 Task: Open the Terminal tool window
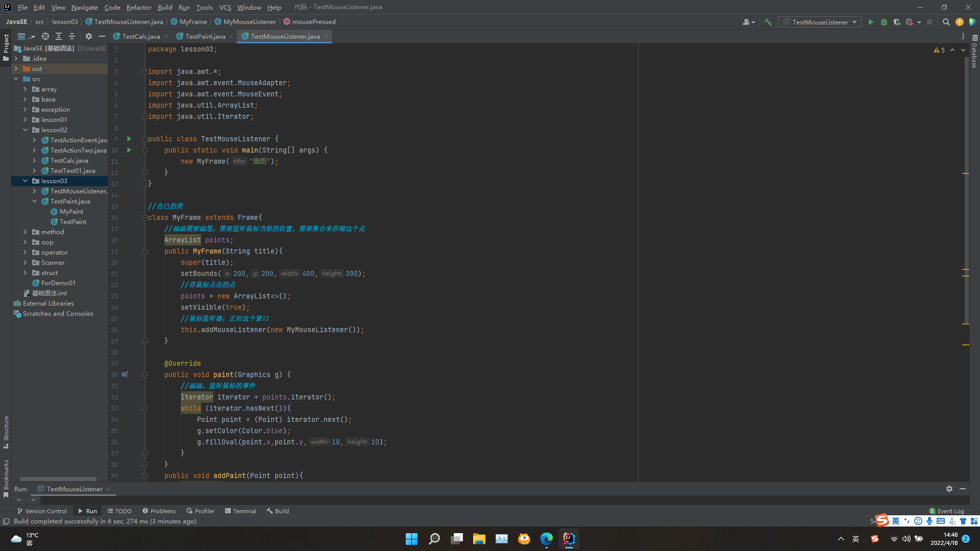click(x=240, y=511)
